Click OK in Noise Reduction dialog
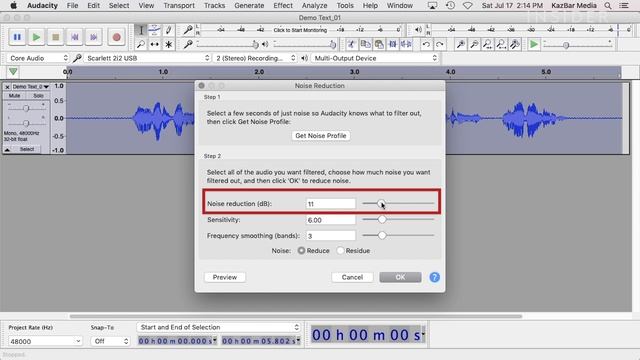Screen dimensions: 640x360 point(400,277)
